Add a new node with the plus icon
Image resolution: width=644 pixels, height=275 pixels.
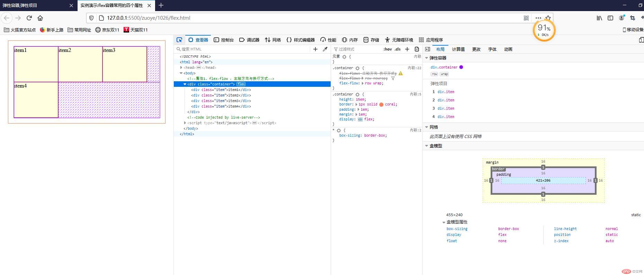coord(315,49)
